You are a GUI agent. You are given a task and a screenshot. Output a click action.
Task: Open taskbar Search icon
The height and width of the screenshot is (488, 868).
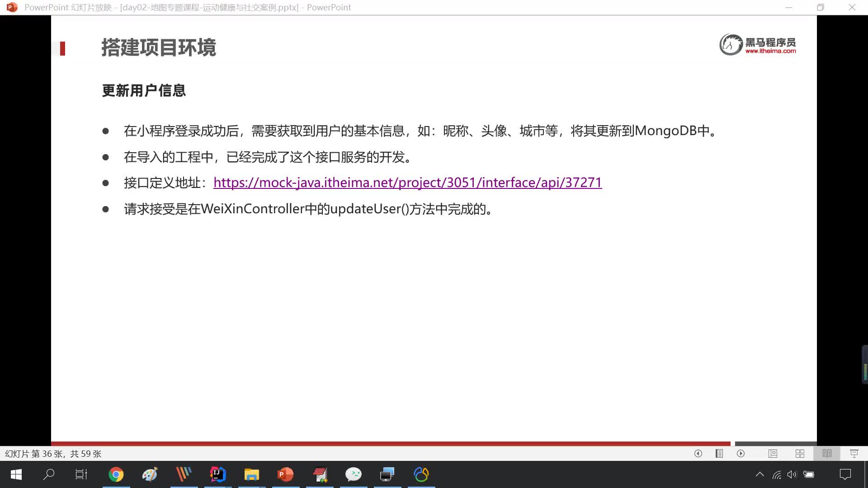coord(48,474)
